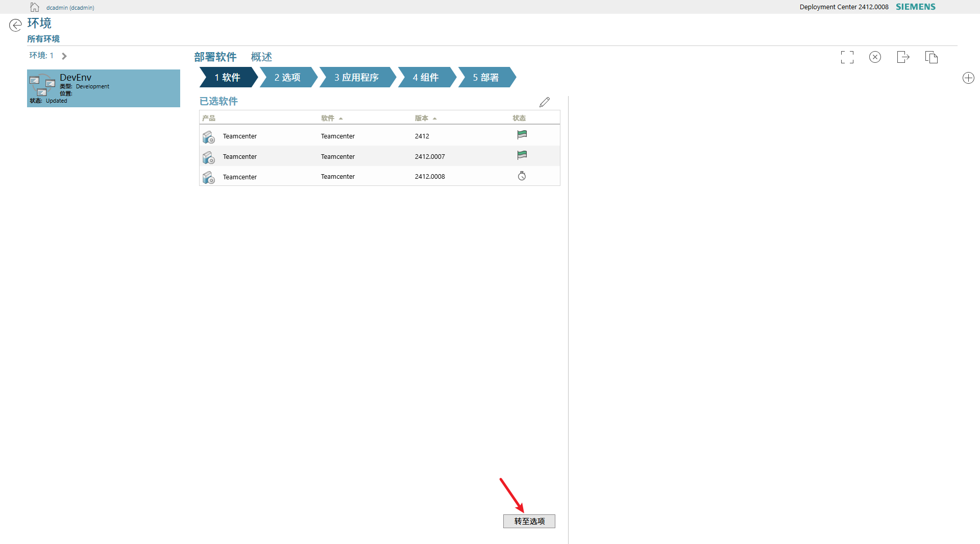Open the 所有环境 link
The image size is (980, 544).
[x=43, y=39]
